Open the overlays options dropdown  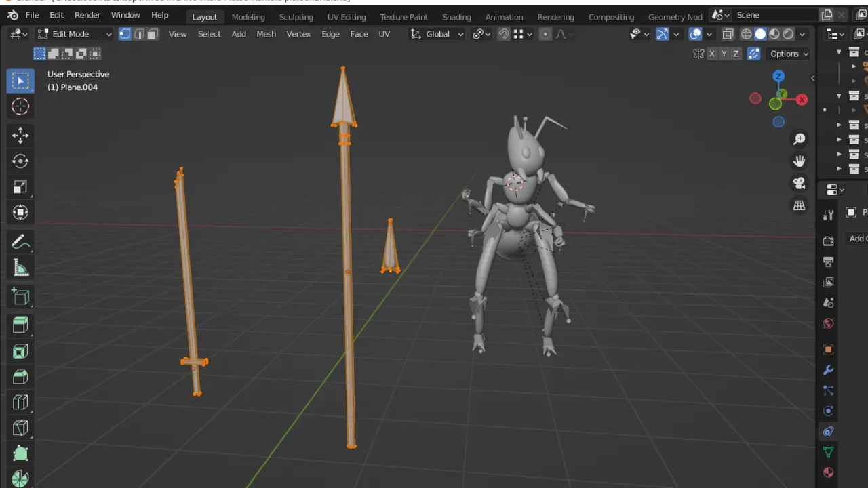click(709, 34)
